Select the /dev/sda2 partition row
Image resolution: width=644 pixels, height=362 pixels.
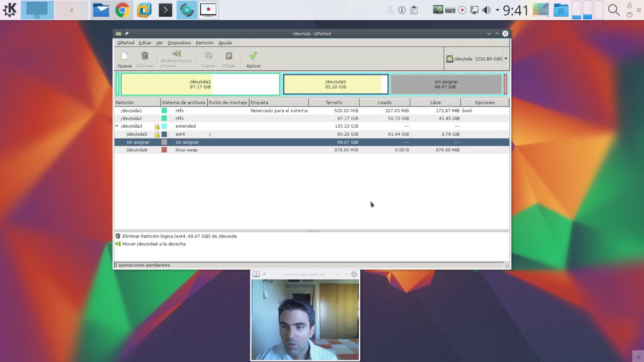coord(311,119)
